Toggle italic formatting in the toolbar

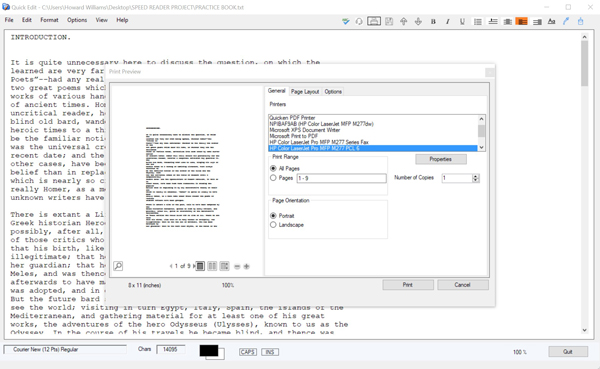click(447, 22)
